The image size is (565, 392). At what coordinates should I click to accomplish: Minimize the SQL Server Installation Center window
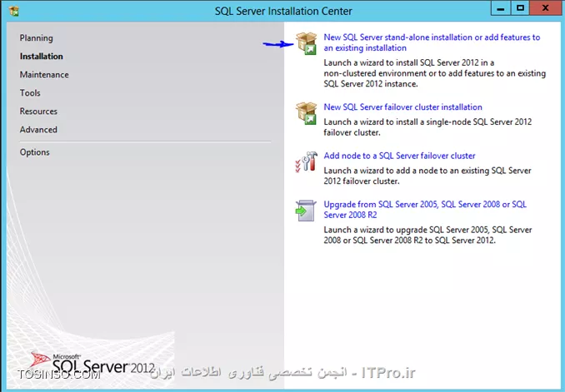501,8
